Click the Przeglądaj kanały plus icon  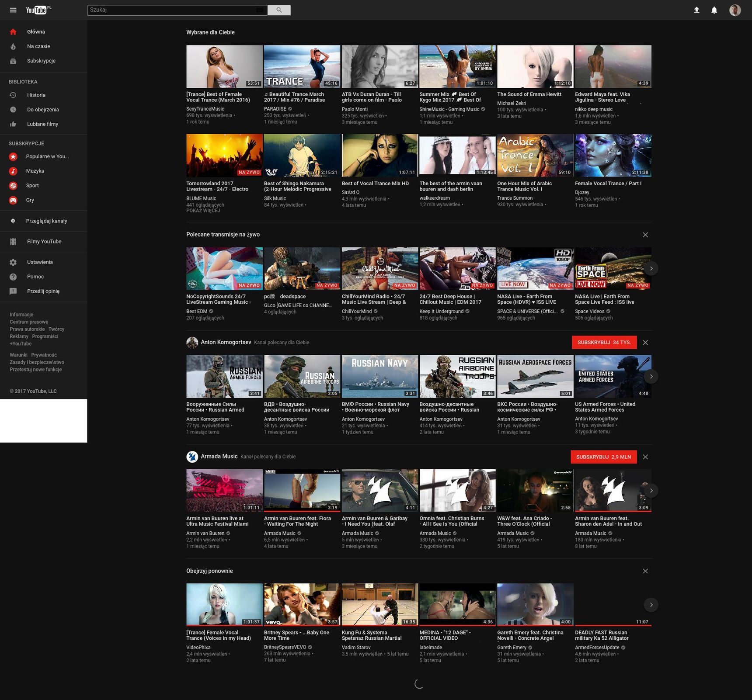click(x=13, y=221)
